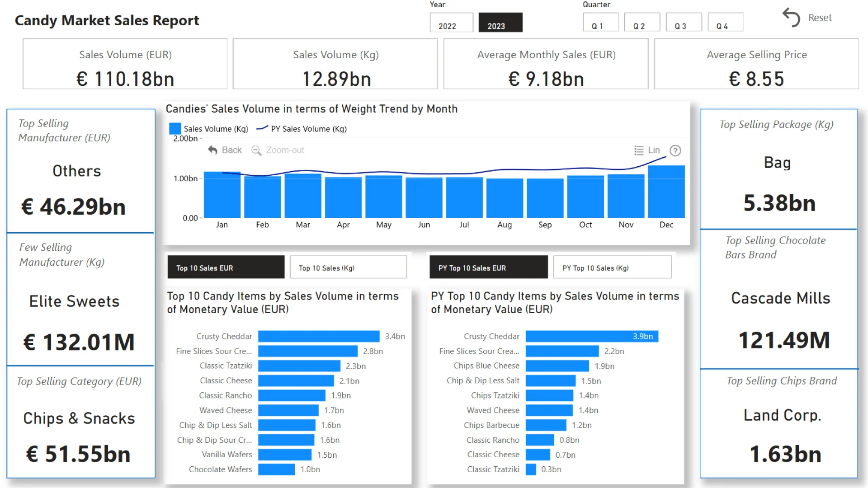Screen dimensions: 868x488
Task: Click the Classic Cheese 2.1bn bar
Action: 296,380
